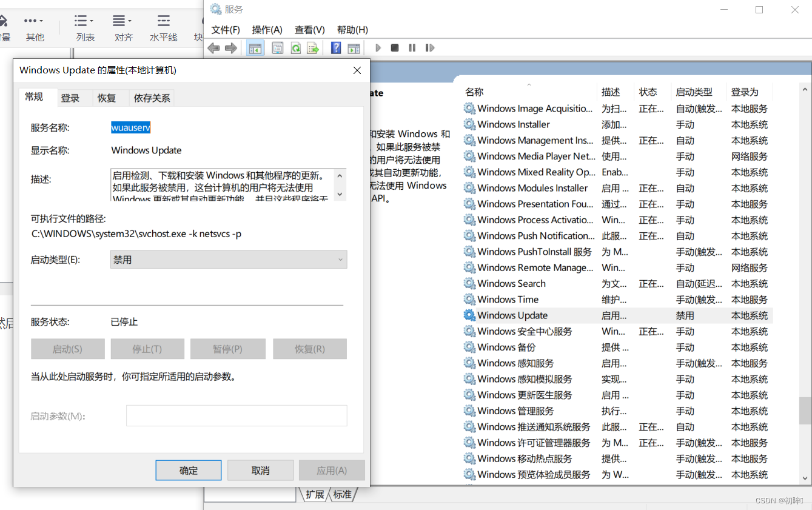The width and height of the screenshot is (812, 510).
Task: Click the 暂停(P) button
Action: point(228,349)
